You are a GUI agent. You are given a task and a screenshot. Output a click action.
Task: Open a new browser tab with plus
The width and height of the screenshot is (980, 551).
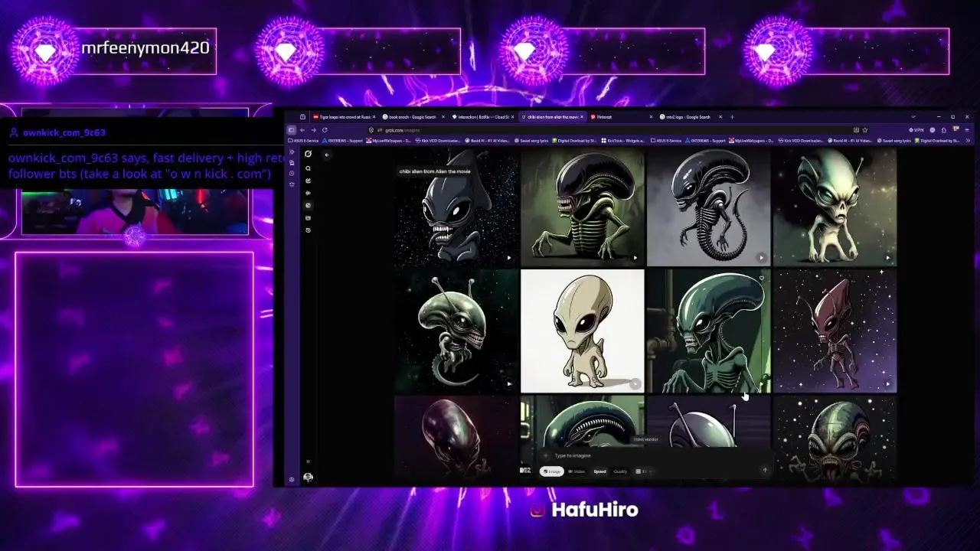point(732,117)
